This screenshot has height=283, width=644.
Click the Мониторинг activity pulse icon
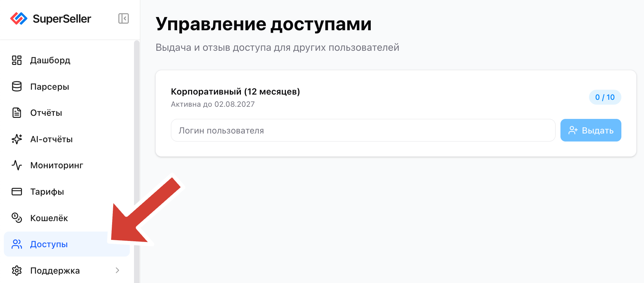coord(17,165)
